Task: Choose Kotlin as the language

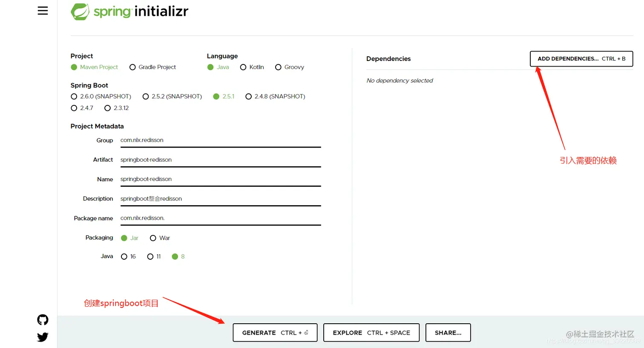Action: point(252,67)
